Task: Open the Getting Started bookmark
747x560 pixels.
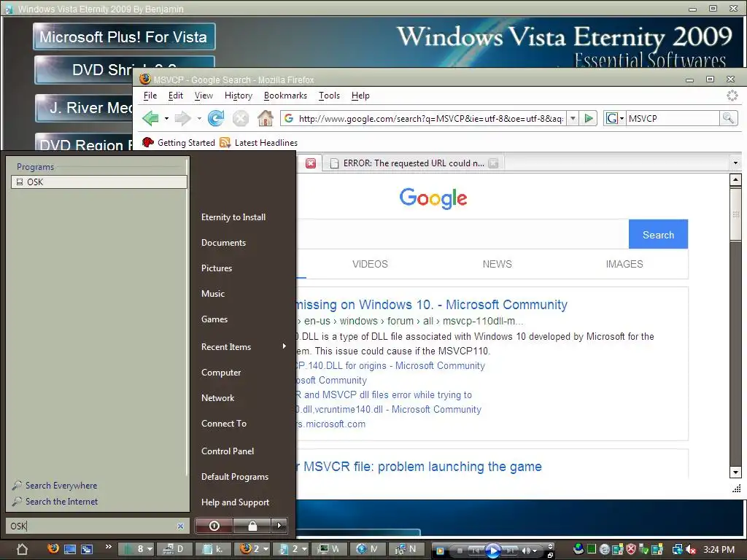Action: 179,142
